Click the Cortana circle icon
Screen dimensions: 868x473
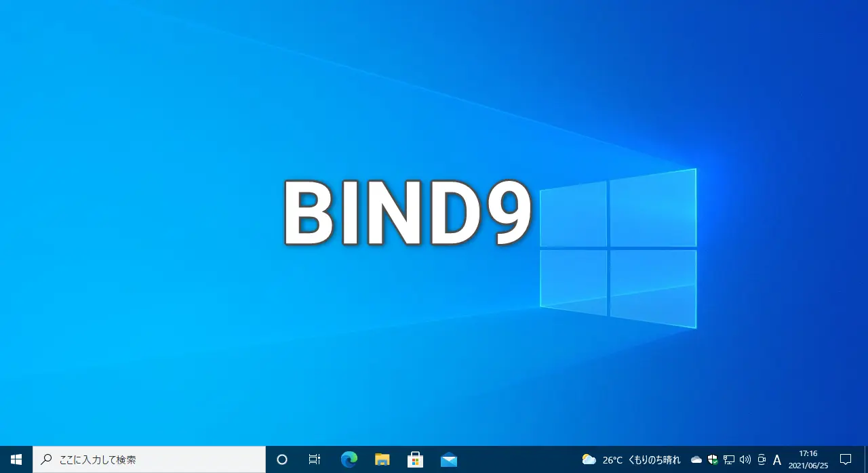(281, 459)
